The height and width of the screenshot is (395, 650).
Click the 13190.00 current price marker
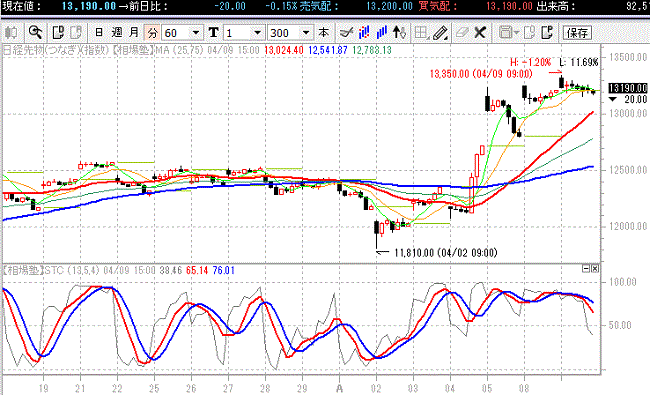click(x=628, y=88)
